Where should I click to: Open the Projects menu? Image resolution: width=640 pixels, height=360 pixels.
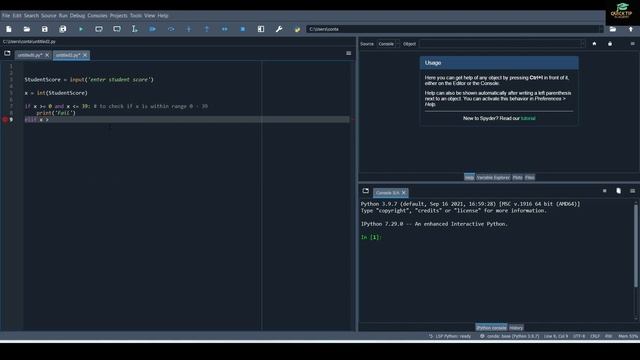tap(118, 16)
